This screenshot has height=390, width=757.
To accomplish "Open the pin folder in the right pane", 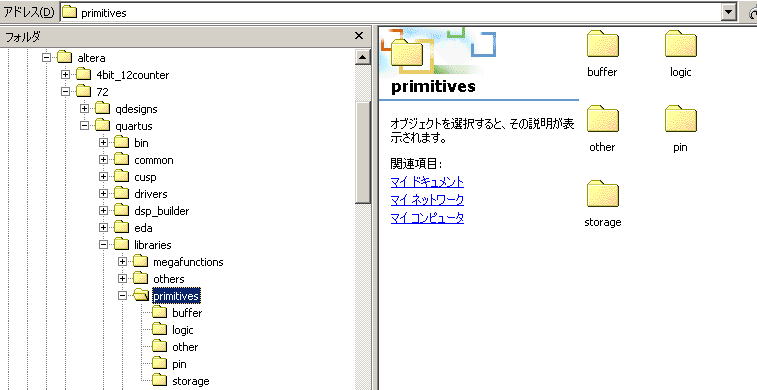I will tap(680, 119).
